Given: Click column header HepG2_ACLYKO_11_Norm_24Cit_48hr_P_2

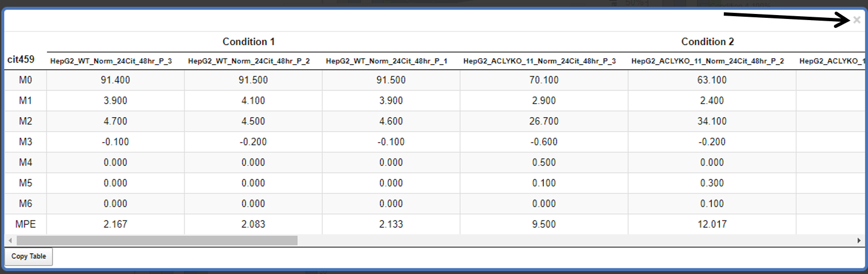Looking at the screenshot, I should 708,61.
